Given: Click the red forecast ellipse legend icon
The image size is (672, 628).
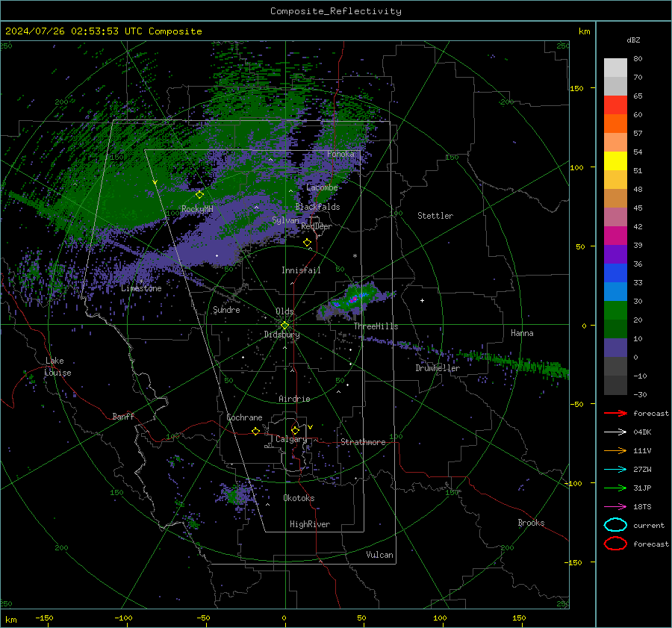Looking at the screenshot, I should (615, 544).
